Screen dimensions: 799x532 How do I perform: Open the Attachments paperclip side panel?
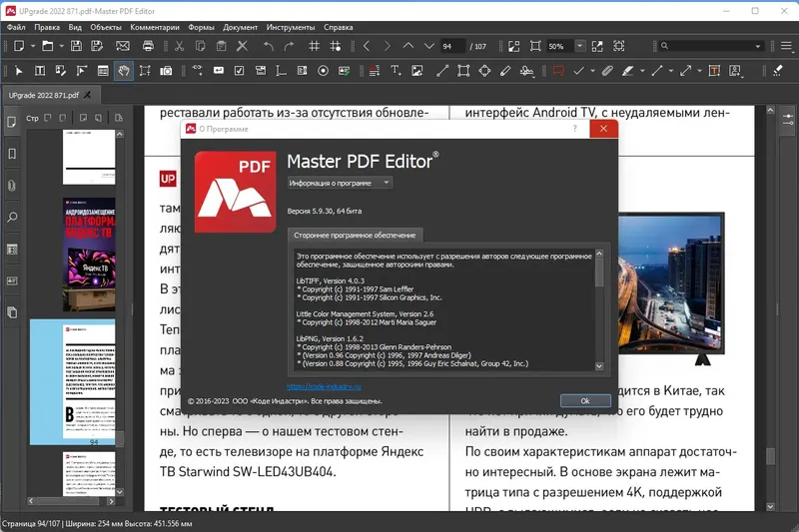coord(12,186)
